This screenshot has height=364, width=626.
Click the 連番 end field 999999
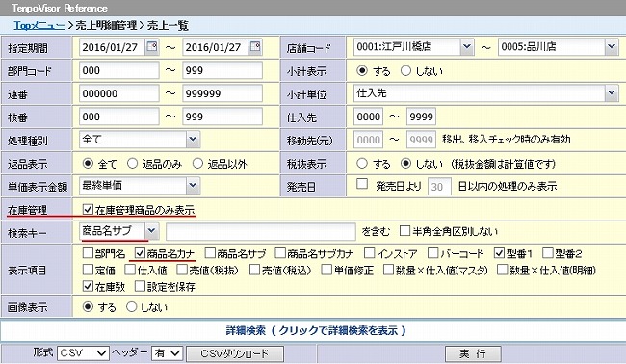click(222, 93)
